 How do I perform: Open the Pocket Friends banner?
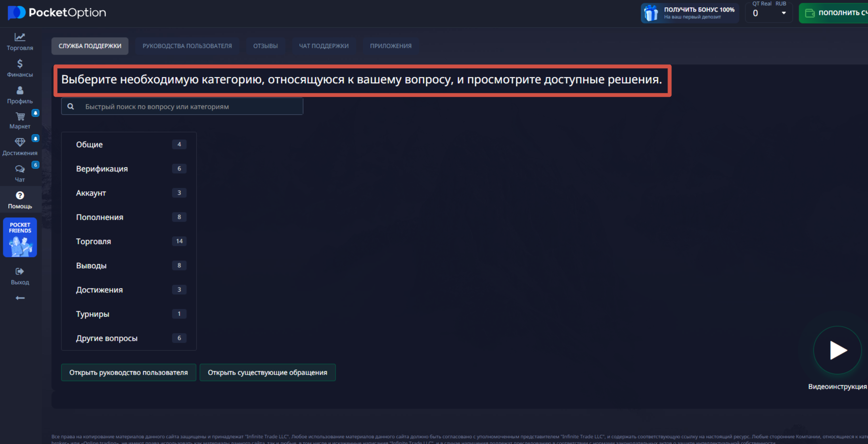click(x=20, y=237)
